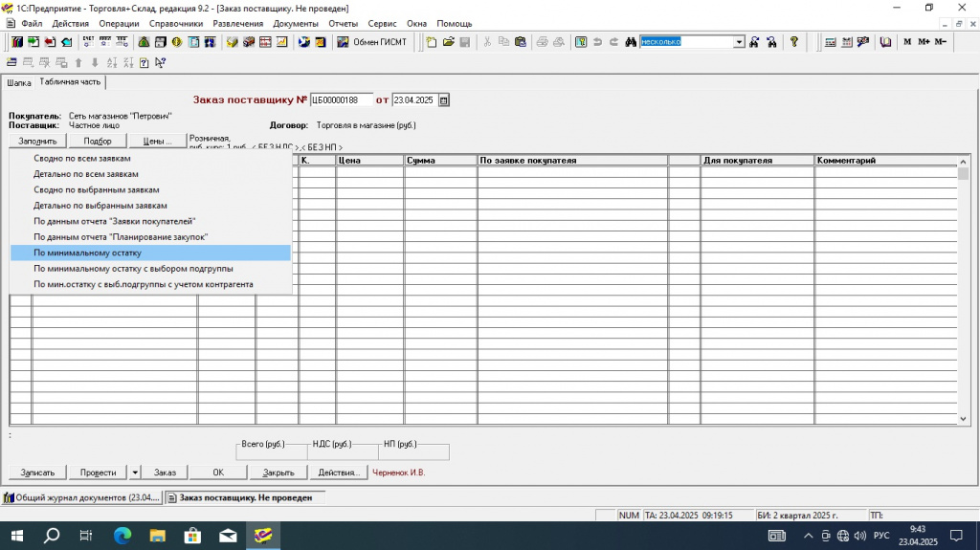The width and height of the screenshot is (980, 550).
Task: Open Microsoft Edge from the taskbar
Action: tap(122, 536)
